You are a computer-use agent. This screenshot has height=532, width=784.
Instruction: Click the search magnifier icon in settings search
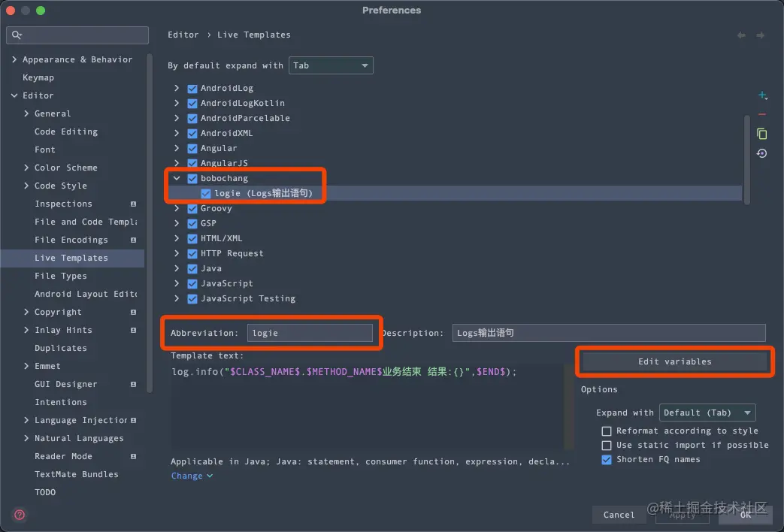(x=17, y=35)
